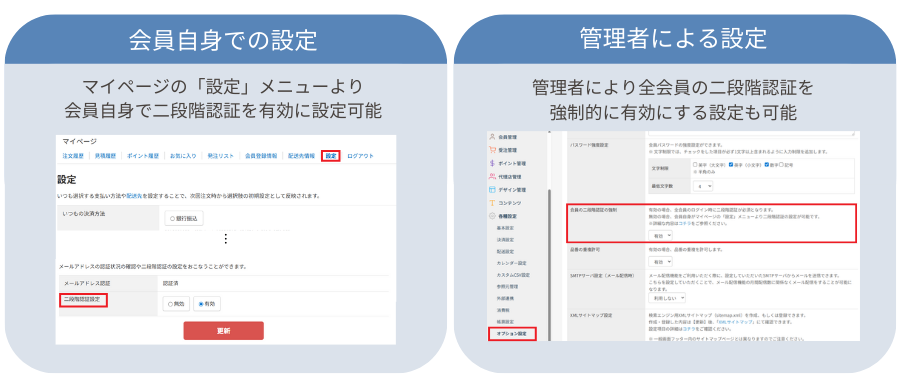Screen dimensions: 897x374
Task: Click the red 更新 button
Action: tap(223, 331)
